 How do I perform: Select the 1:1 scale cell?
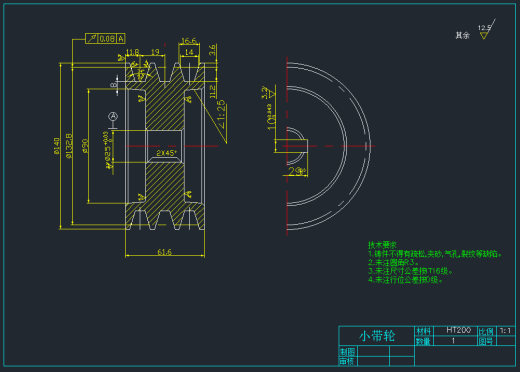pos(506,331)
